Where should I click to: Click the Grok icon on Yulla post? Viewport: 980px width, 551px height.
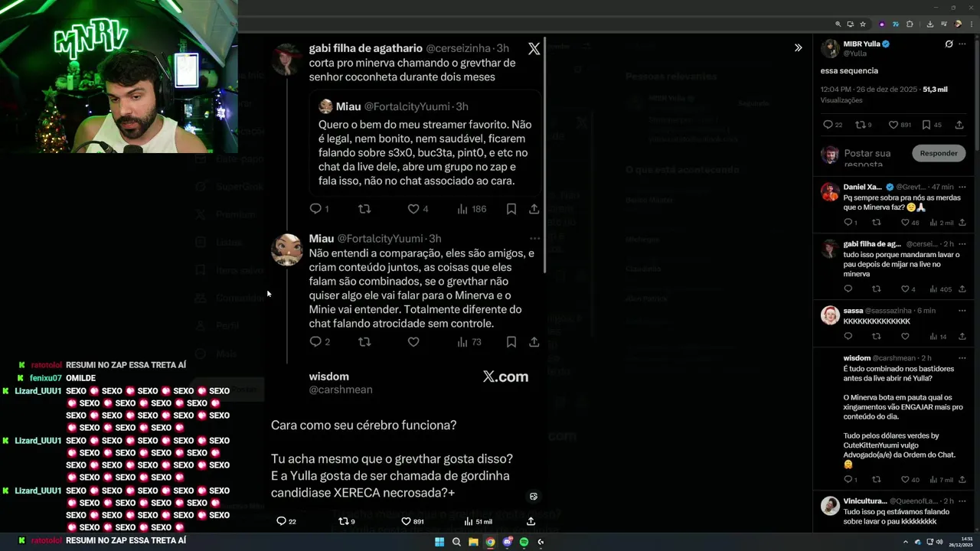[x=949, y=44]
